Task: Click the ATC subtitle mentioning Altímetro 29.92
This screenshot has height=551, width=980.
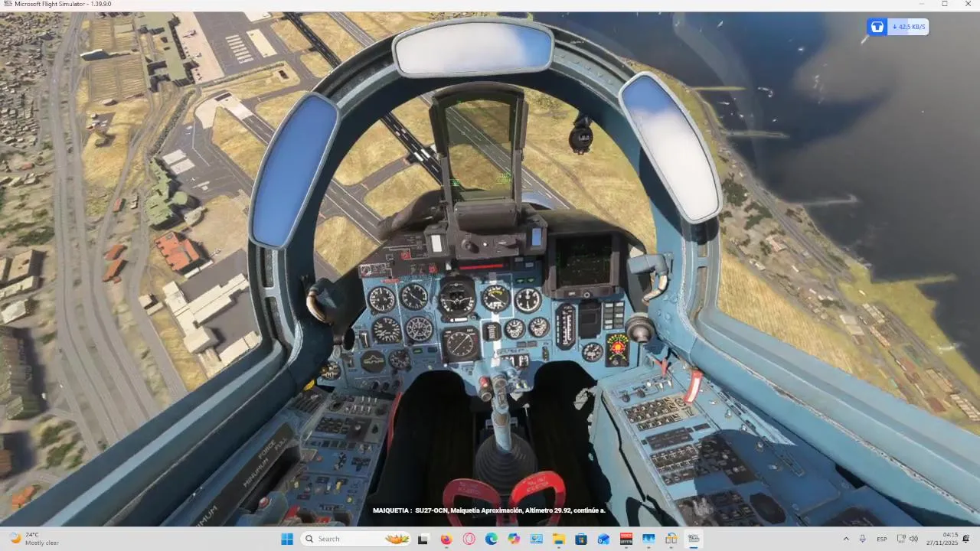Action: 488,510
